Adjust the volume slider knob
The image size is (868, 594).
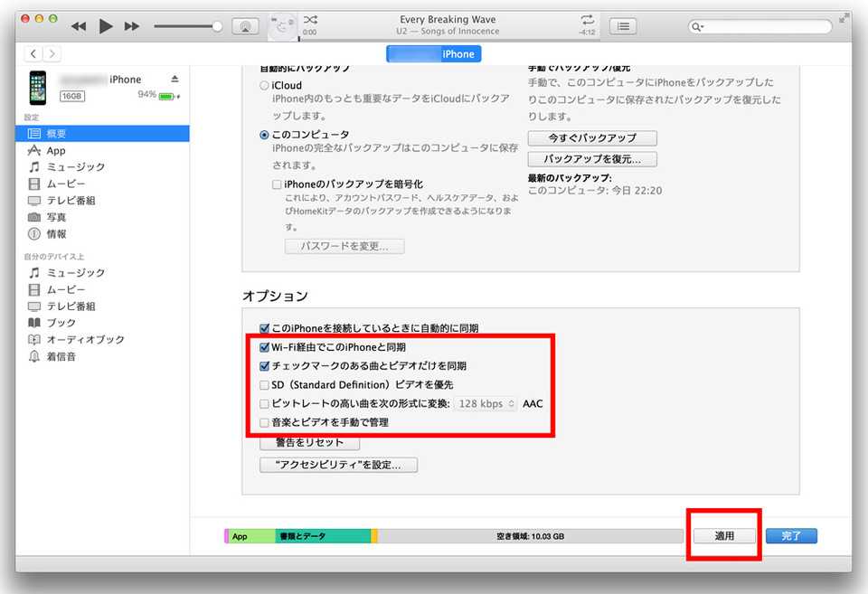(x=217, y=26)
